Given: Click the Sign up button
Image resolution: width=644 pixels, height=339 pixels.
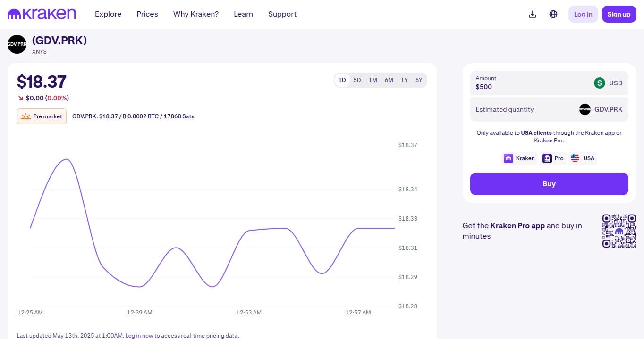Looking at the screenshot, I should coord(619,14).
